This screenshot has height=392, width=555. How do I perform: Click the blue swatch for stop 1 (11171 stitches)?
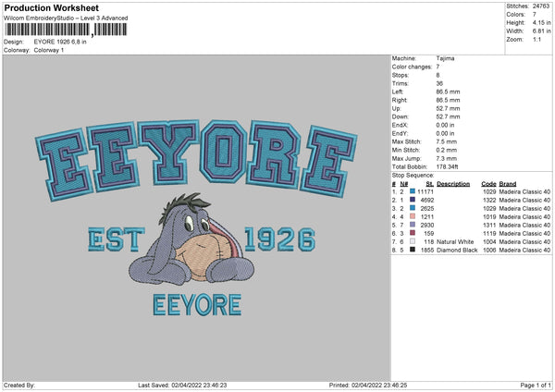(x=413, y=191)
